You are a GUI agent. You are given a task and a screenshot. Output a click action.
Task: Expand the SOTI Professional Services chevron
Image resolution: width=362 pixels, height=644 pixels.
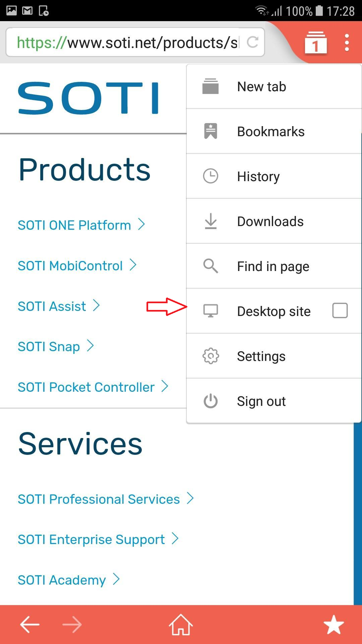tap(190, 498)
